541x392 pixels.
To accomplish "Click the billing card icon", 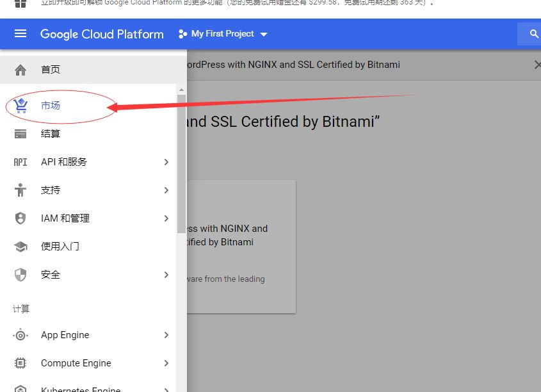I will 20,134.
